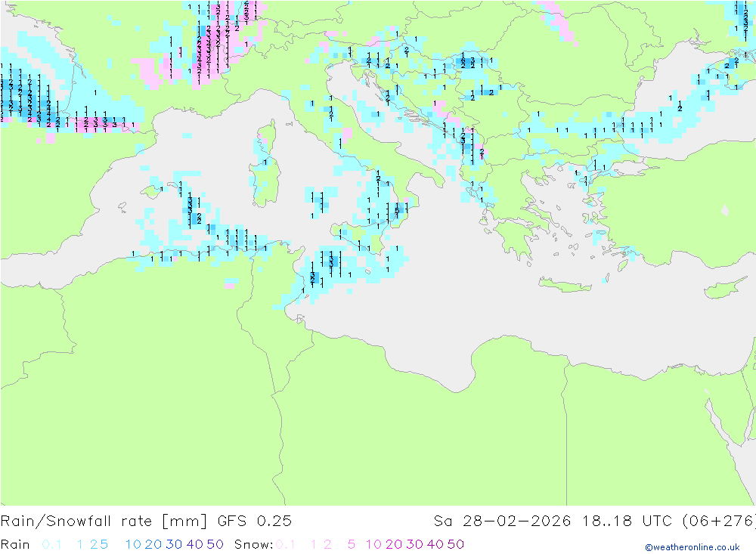The width and height of the screenshot is (756, 554).
Task: Click the weatheronline.co.uk copyright link
Action: 692,547
